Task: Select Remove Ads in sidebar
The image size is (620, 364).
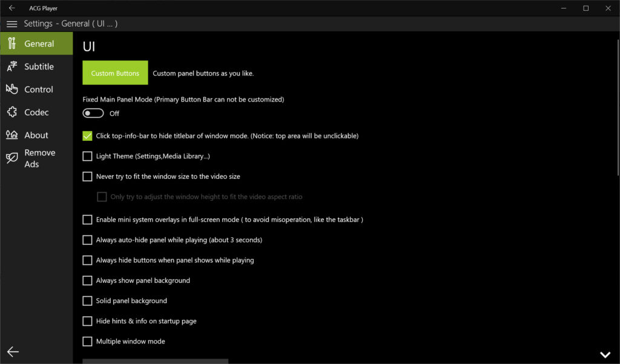Action: tap(36, 158)
